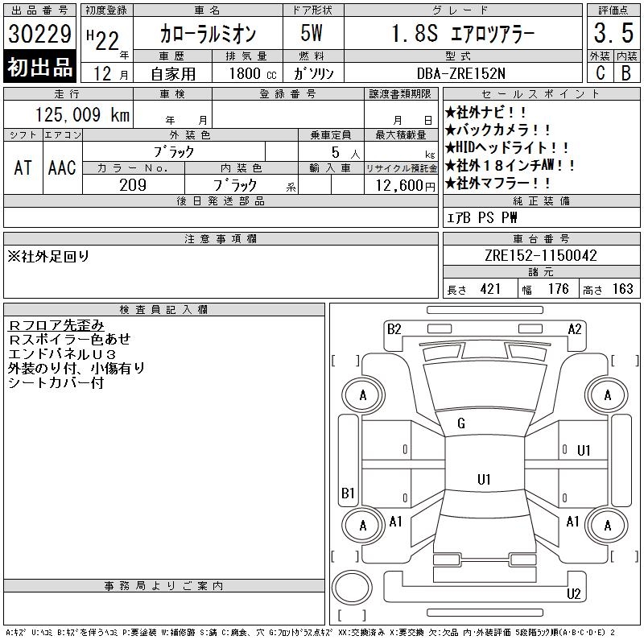Image resolution: width=644 pixels, height=644 pixels.
Task: Select the color number 209 field
Action: (x=133, y=184)
